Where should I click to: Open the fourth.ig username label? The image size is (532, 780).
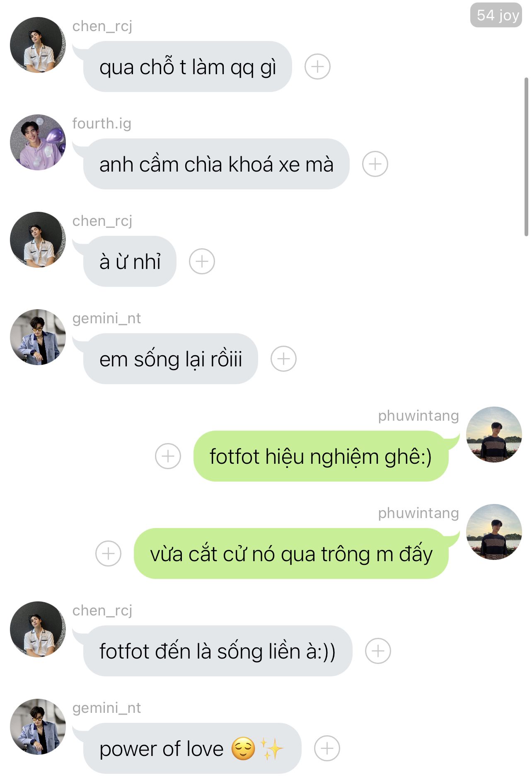coord(102,124)
